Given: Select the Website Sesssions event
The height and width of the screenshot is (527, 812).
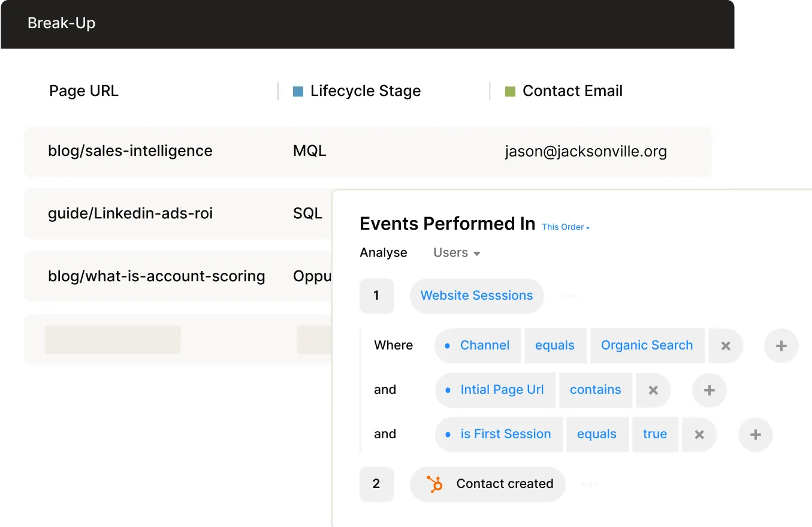Looking at the screenshot, I should (x=476, y=295).
